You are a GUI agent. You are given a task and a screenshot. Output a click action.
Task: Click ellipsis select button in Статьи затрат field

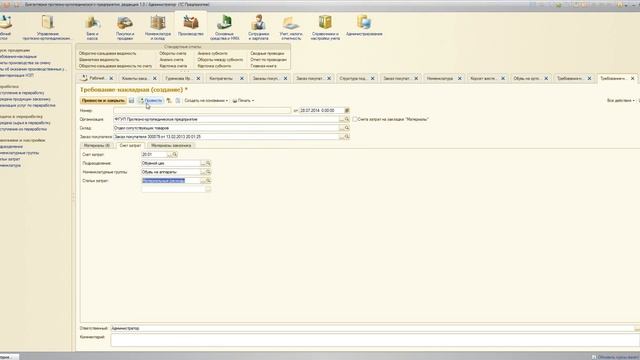tap(203, 180)
